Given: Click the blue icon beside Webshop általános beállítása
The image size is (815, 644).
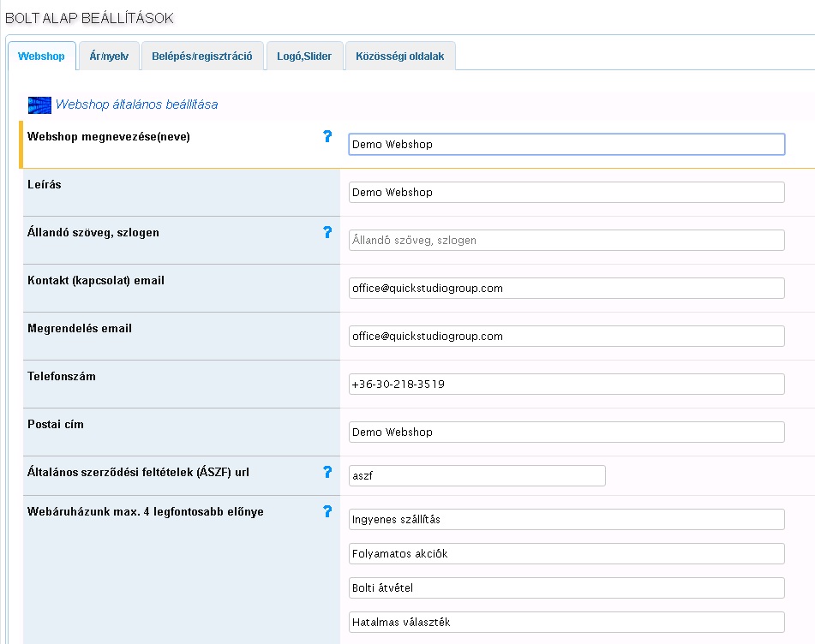Looking at the screenshot, I should click(39, 105).
